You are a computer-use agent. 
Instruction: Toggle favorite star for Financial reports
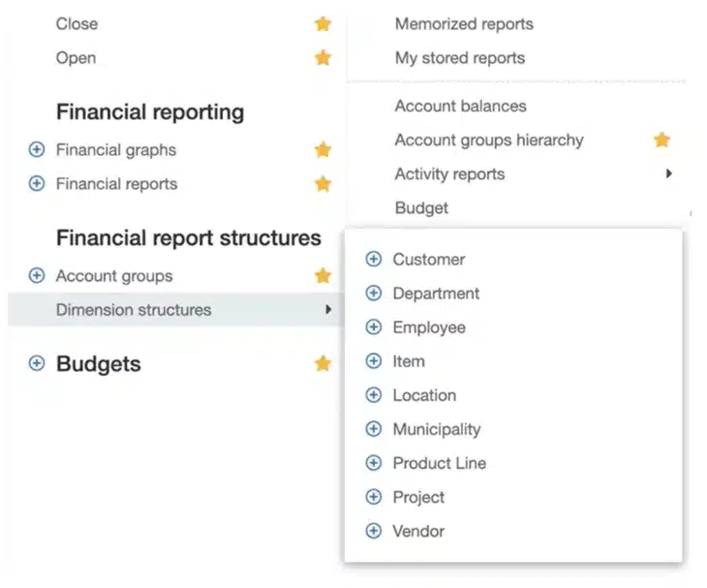tap(323, 184)
